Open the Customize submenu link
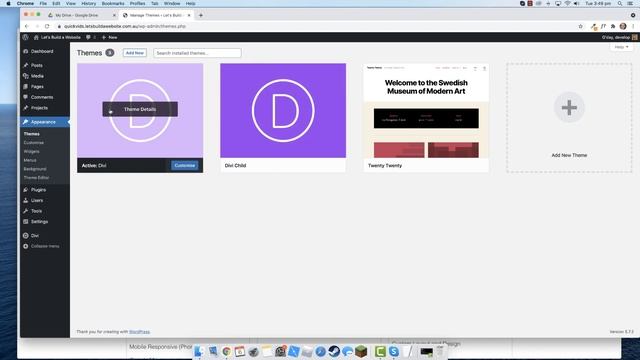This screenshot has height=360, width=640. click(33, 143)
